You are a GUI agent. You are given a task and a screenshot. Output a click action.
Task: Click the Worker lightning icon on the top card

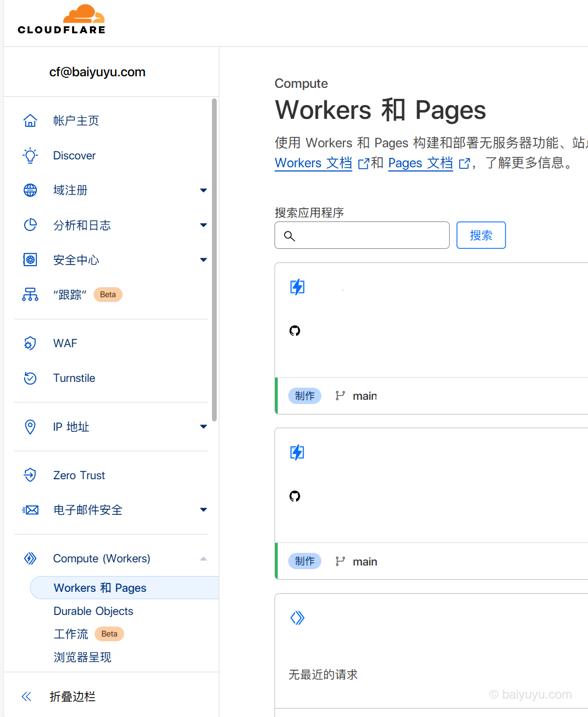point(297,287)
